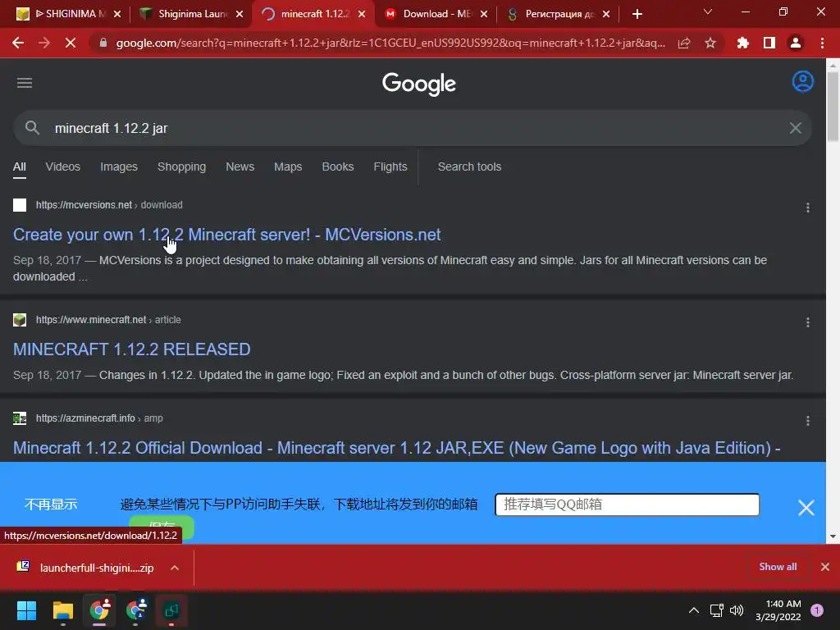Open File Explorer from the taskbar
840x630 pixels.
coord(62,610)
